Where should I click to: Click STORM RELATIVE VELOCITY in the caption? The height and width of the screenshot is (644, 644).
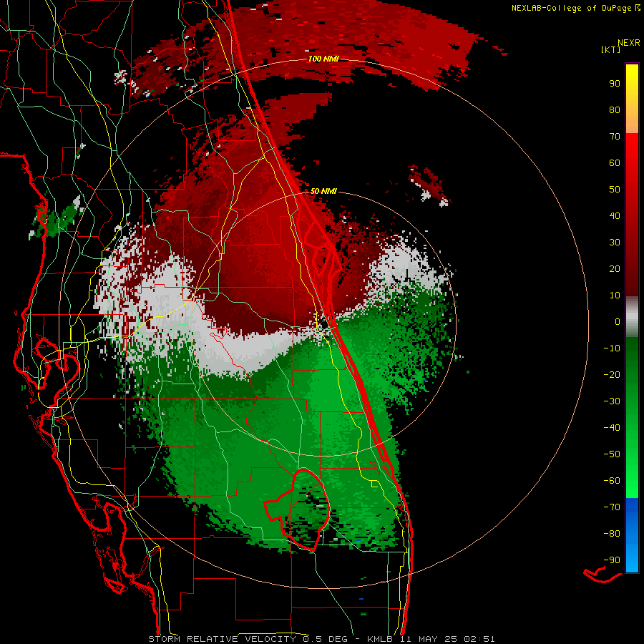(223, 639)
